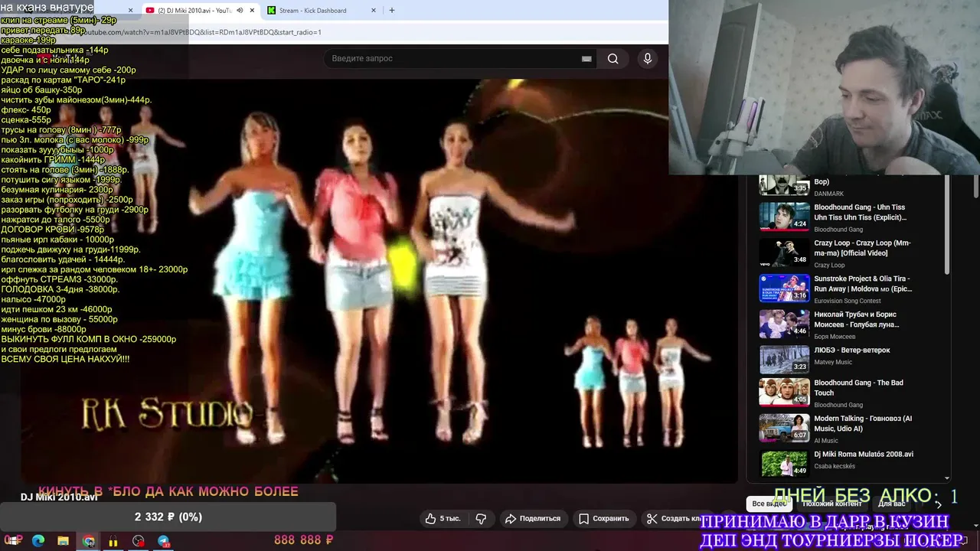Open the Bloodhound Gang - Uhn Tiss thumbnail

pos(784,217)
